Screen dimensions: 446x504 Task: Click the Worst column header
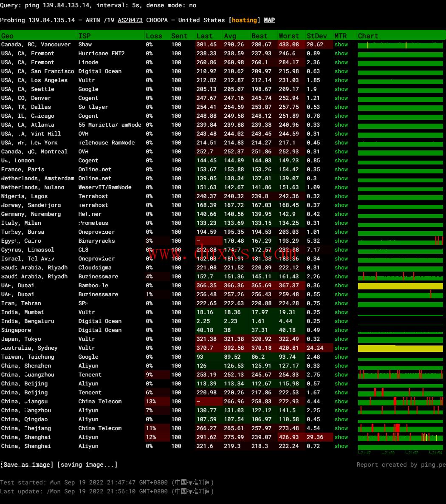(x=289, y=36)
